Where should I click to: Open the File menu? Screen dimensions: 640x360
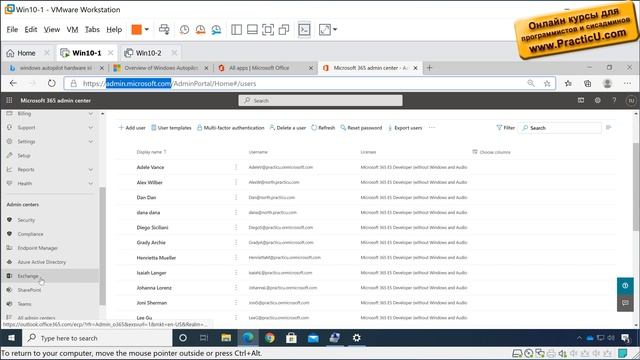pyautogui.click(x=12, y=29)
